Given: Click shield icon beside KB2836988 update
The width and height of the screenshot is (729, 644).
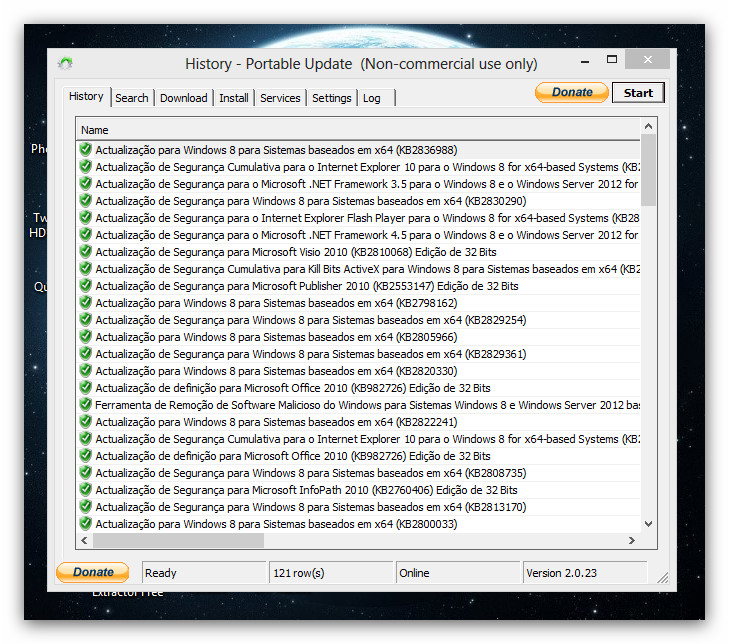Looking at the screenshot, I should pos(85,149).
